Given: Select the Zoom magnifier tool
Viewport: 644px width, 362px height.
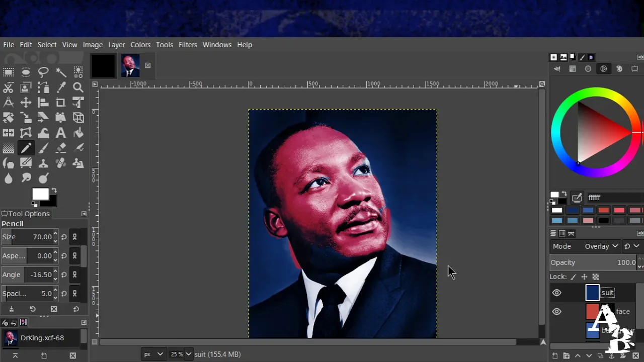Looking at the screenshot, I should click(78, 87).
